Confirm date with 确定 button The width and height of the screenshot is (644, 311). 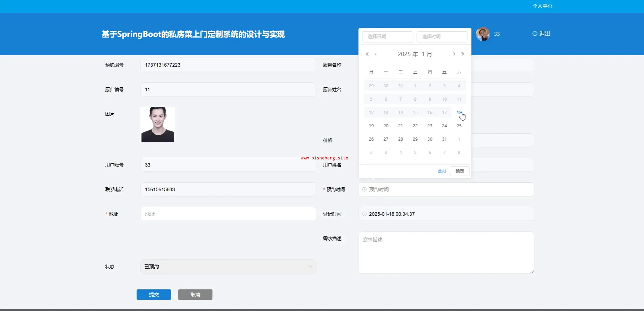460,171
